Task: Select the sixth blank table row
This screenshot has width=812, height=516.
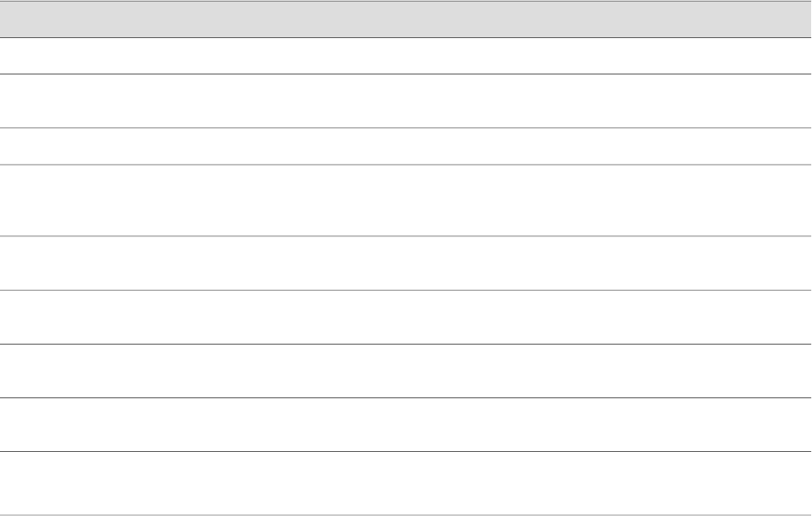Action: pyautogui.click(x=406, y=317)
